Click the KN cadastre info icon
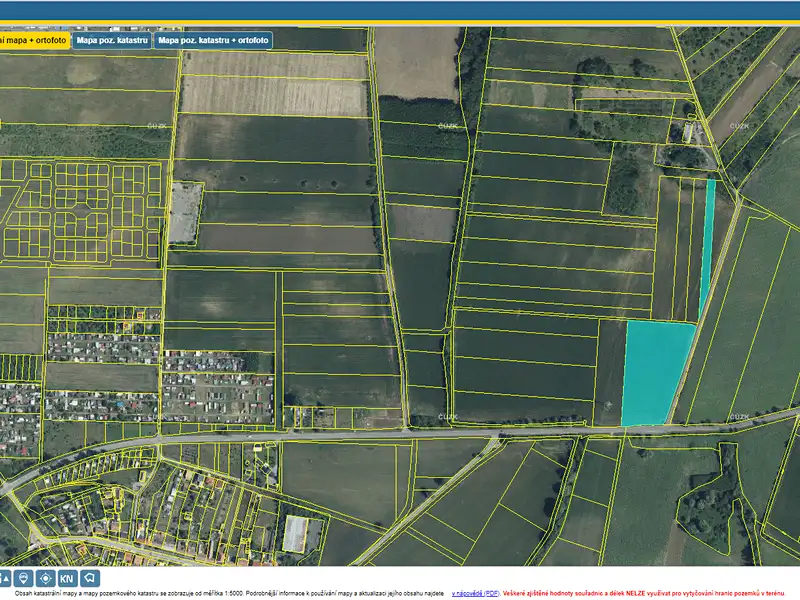This screenshot has width=800, height=600. tap(67, 578)
